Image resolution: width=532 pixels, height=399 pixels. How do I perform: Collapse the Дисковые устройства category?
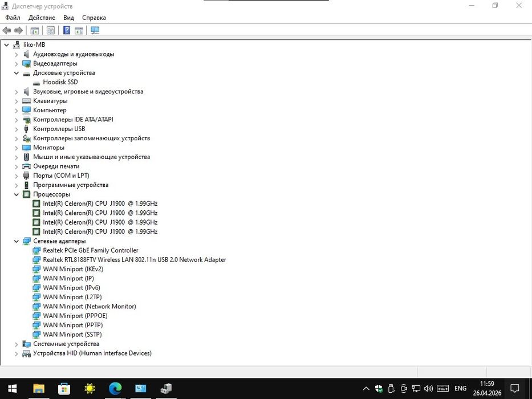tap(17, 73)
